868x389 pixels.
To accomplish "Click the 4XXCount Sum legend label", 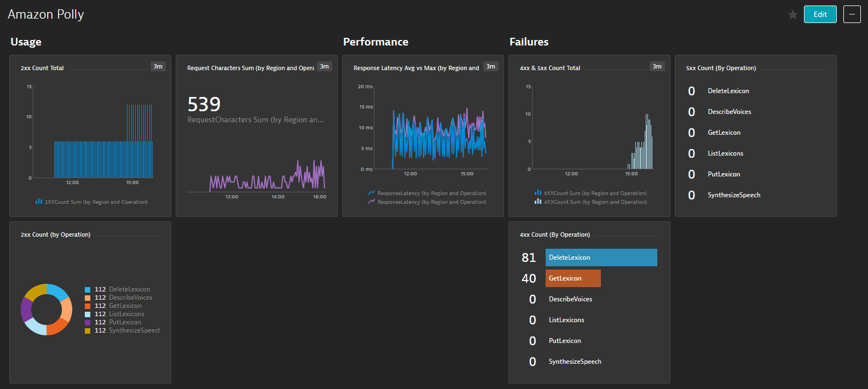I will (x=595, y=202).
